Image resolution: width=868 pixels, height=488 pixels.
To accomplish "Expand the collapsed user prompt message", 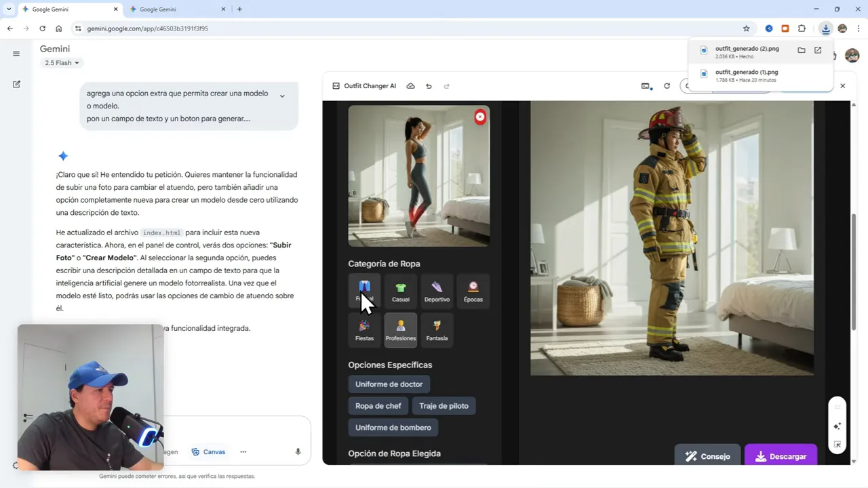I will point(282,96).
